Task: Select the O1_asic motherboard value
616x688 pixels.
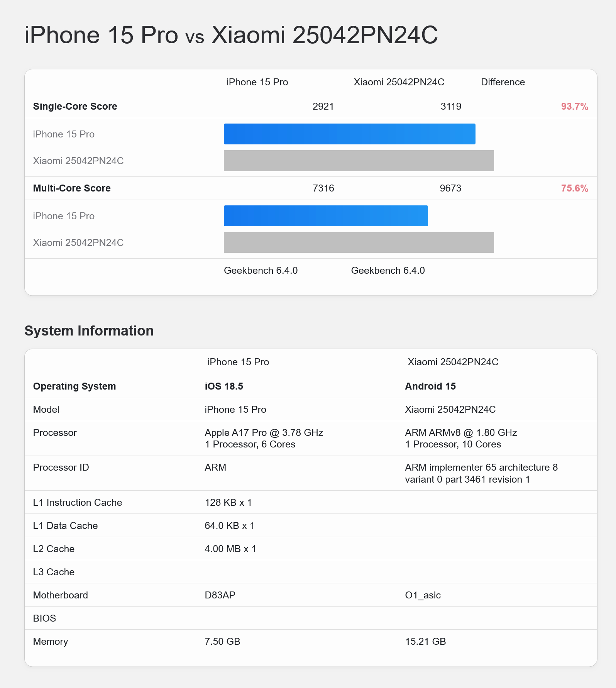Action: pyautogui.click(x=423, y=595)
